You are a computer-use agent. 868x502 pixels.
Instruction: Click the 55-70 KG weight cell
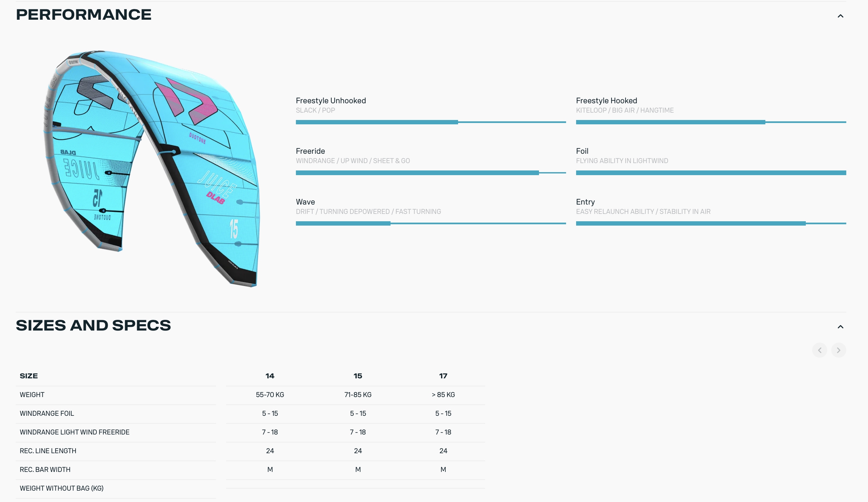tap(270, 395)
